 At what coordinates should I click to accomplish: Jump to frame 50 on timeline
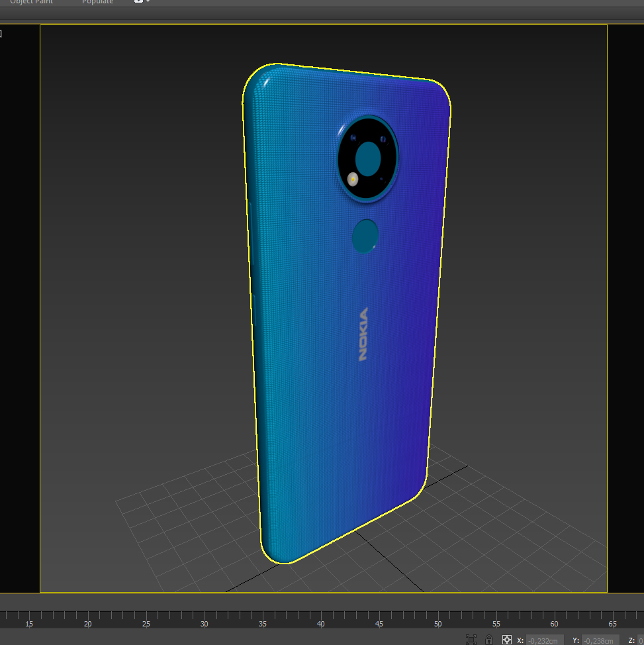(x=437, y=624)
